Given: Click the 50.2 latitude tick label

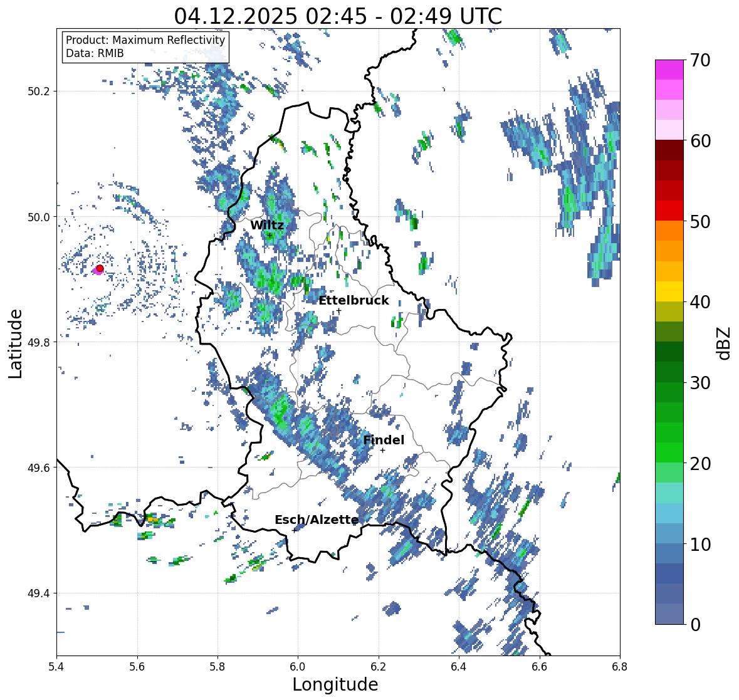Looking at the screenshot, I should [39, 91].
